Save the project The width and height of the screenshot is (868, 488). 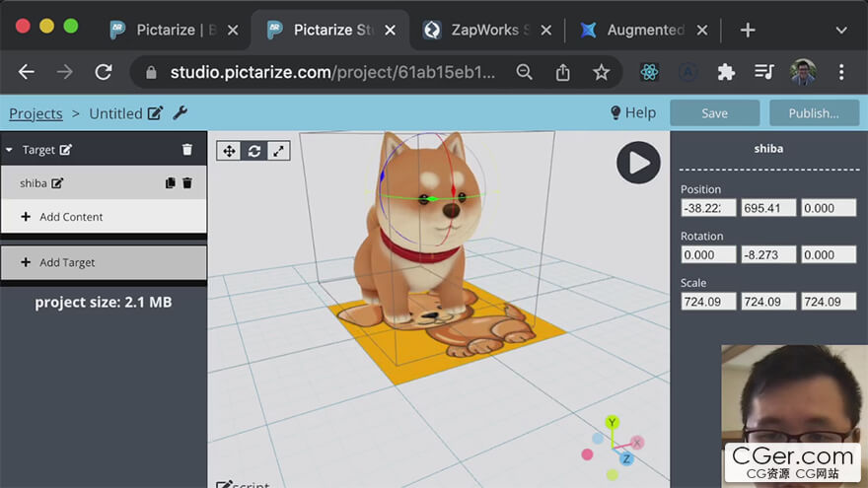pyautogui.click(x=714, y=112)
